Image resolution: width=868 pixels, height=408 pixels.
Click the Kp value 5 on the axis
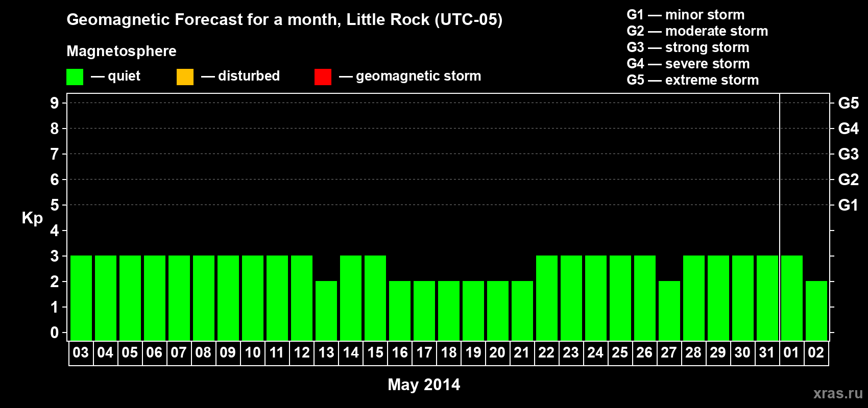(x=55, y=205)
